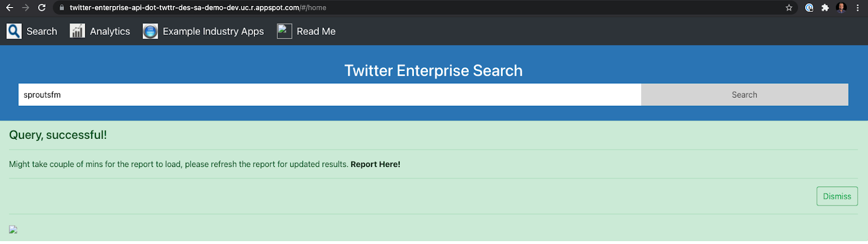Viewport: 868px width, 244px height.
Task: Open Chrome's three-dot menu
Action: click(x=858, y=8)
